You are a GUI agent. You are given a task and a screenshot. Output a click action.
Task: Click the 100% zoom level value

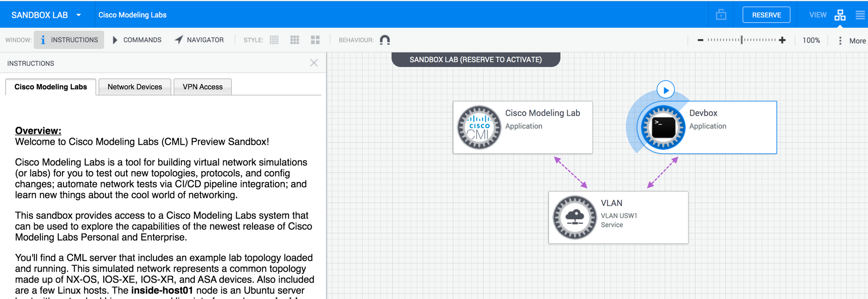tap(811, 40)
